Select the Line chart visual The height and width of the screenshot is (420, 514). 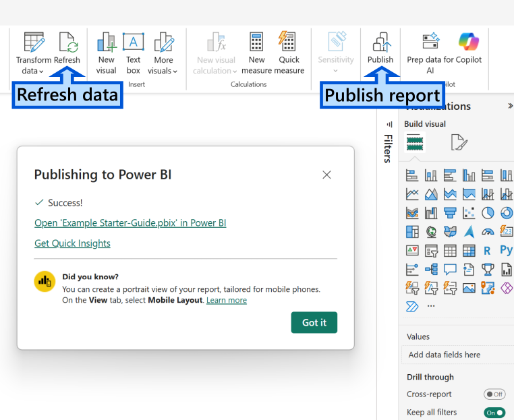click(412, 194)
